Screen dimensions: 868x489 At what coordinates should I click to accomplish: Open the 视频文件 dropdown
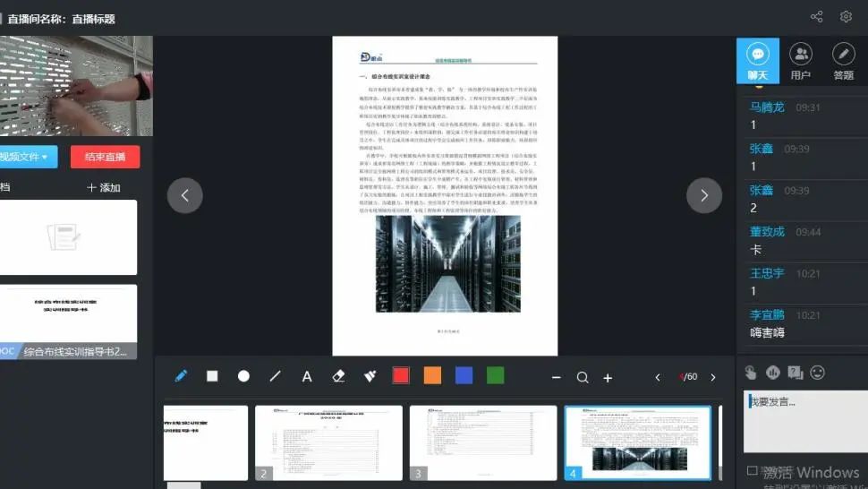(28, 157)
